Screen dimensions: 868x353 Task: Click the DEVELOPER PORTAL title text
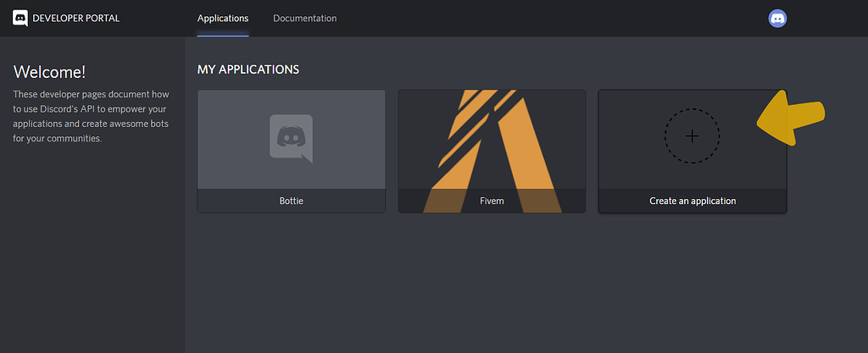tap(75, 19)
